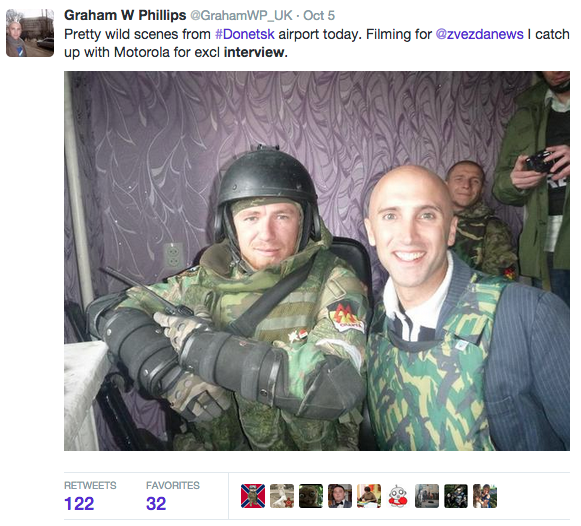Screen dimensions: 581x526
Task: Click the Graham W Phillips display name
Action: [x=125, y=15]
